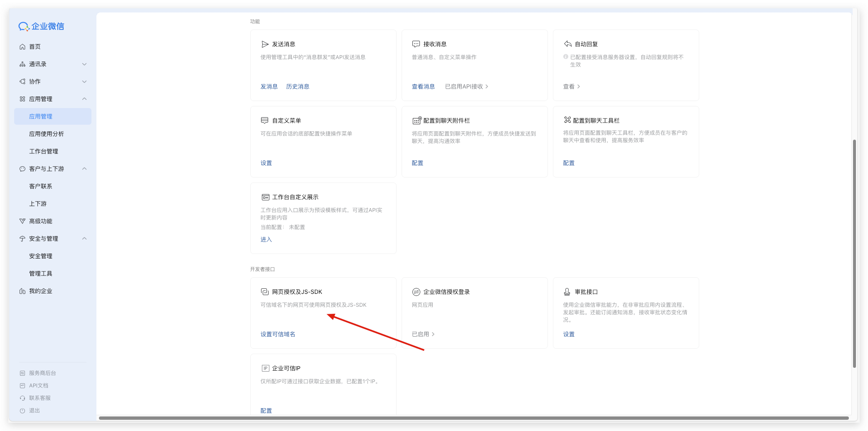Click the 接收消息 chat bubble icon
This screenshot has width=868, height=431.
coord(416,44)
